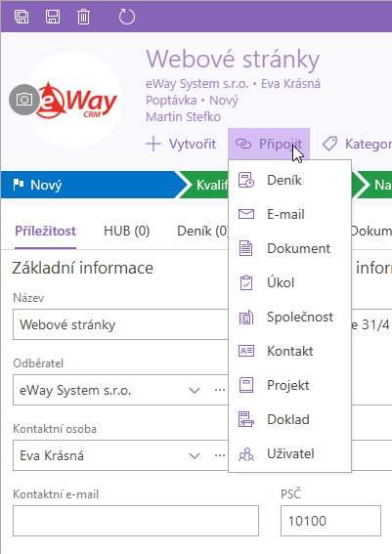Click the Kategorie tag icon

click(x=329, y=144)
